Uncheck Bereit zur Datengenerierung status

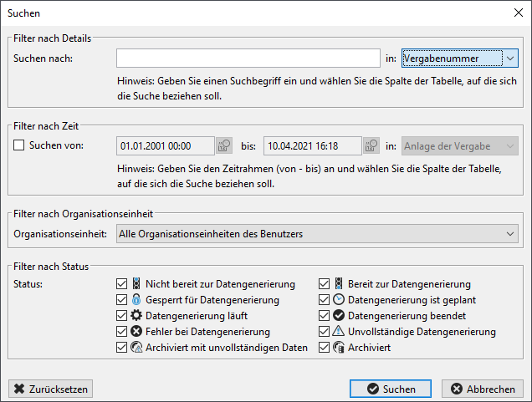click(324, 283)
